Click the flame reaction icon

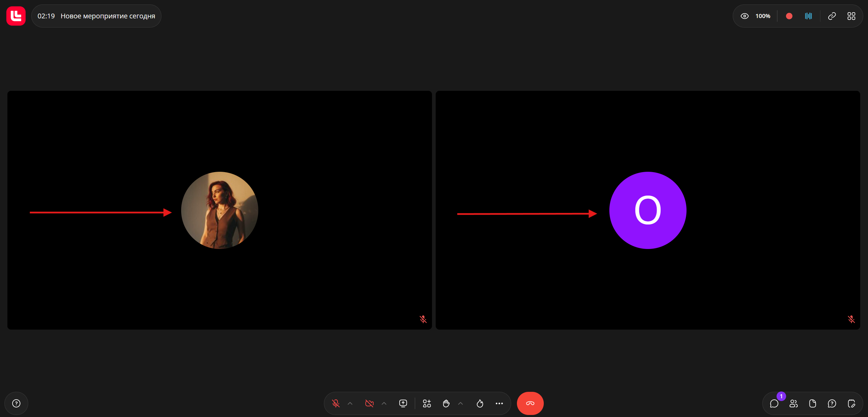(x=480, y=403)
